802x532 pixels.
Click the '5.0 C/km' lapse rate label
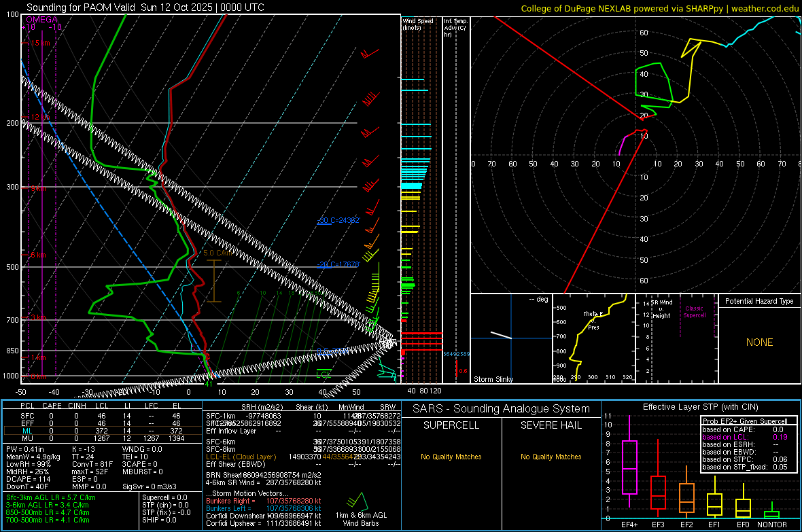point(218,253)
